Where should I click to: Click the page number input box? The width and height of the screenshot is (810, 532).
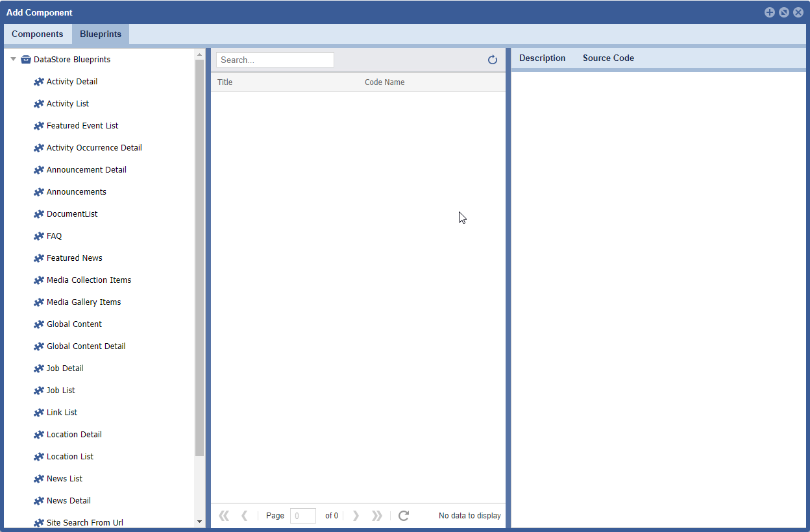tap(302, 516)
